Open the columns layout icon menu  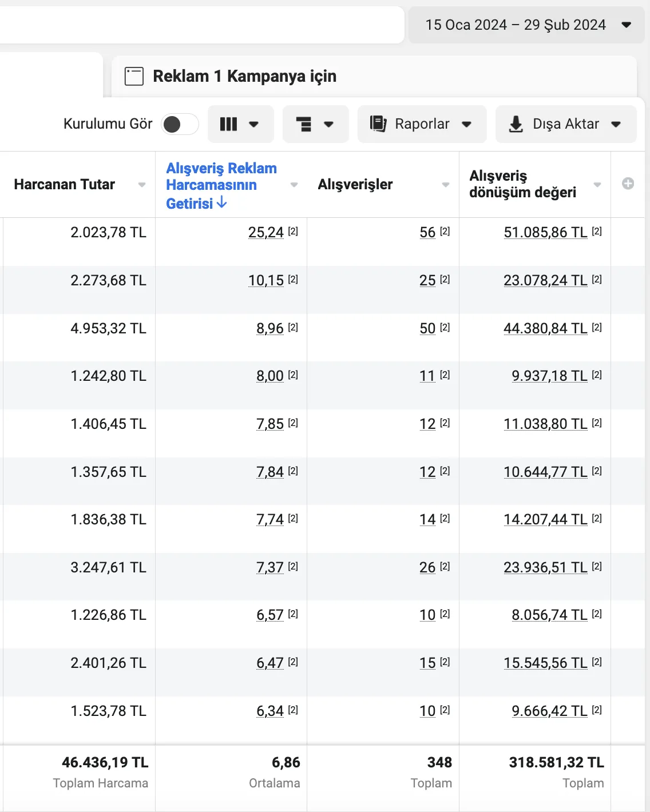coord(229,124)
